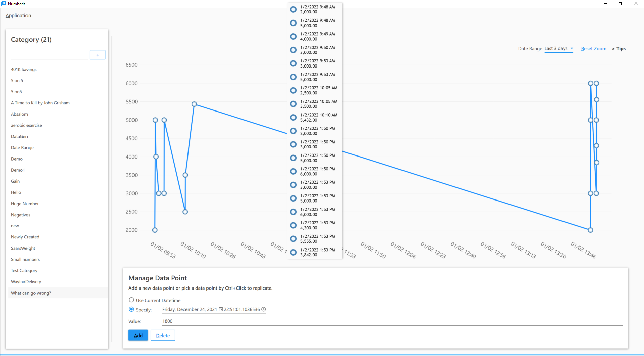Select the Negatives category

tap(58, 215)
